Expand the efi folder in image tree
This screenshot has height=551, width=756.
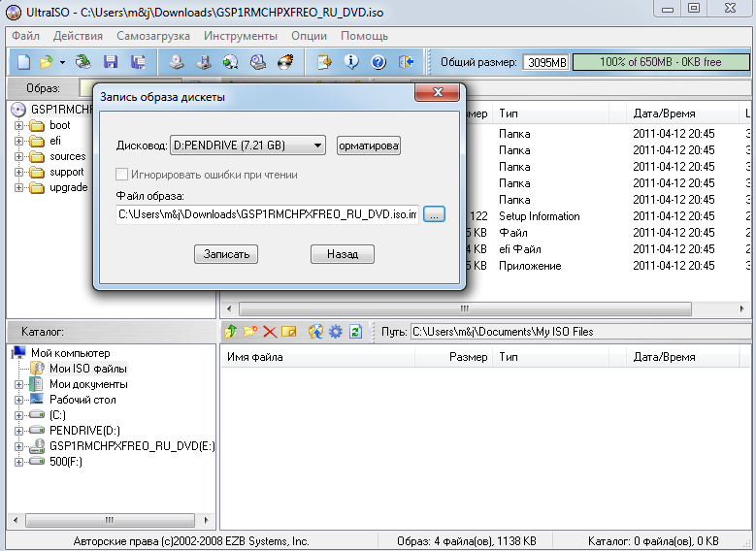click(18, 141)
